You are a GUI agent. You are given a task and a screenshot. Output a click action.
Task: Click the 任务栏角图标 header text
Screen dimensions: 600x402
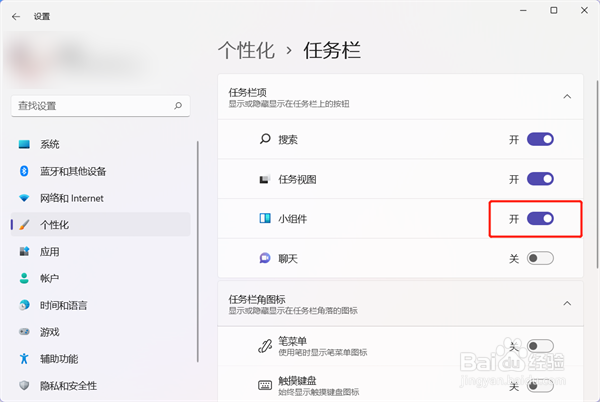click(257, 299)
